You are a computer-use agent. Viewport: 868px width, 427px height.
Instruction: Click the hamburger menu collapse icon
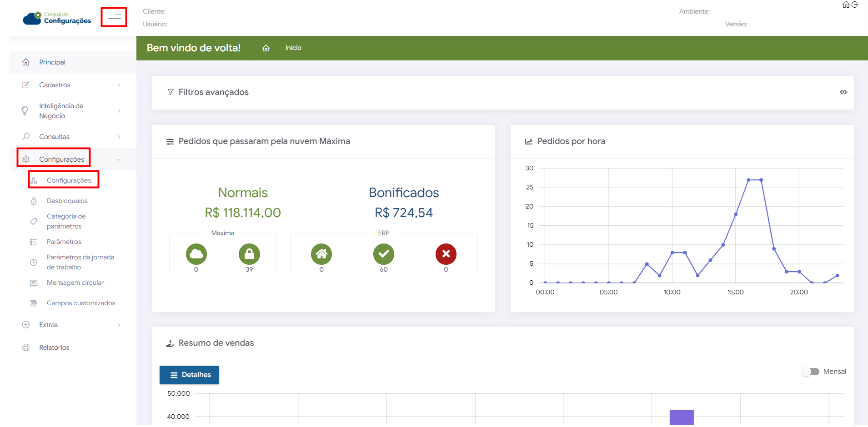pyautogui.click(x=114, y=18)
